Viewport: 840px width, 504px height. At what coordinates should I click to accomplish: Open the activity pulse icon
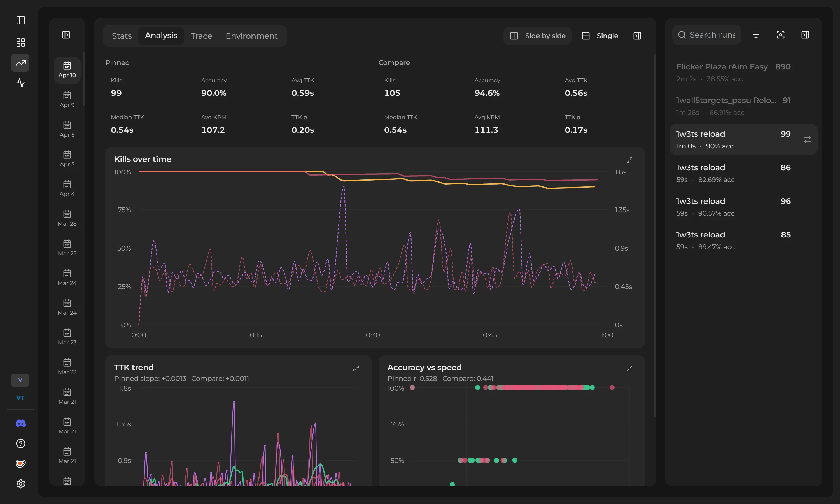point(20,83)
